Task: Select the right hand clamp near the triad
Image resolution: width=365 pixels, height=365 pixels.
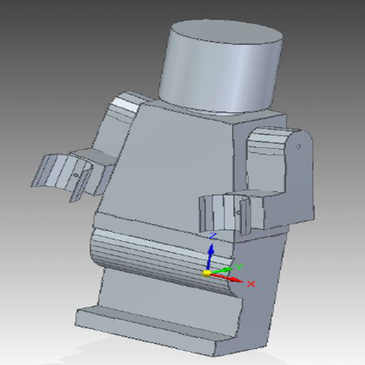Action: (x=224, y=213)
